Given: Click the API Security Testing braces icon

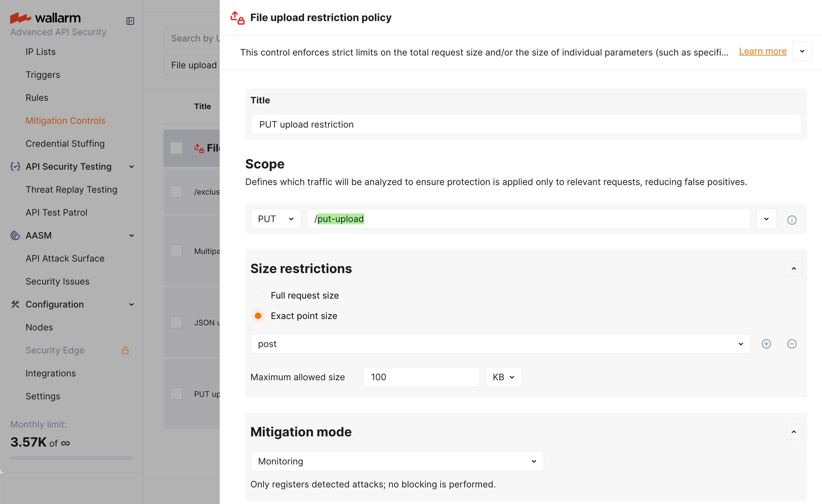Looking at the screenshot, I should pos(15,166).
